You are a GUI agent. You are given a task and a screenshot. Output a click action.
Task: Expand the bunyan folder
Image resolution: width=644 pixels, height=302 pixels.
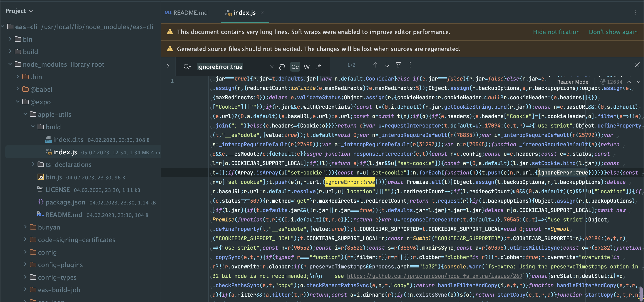(25, 227)
